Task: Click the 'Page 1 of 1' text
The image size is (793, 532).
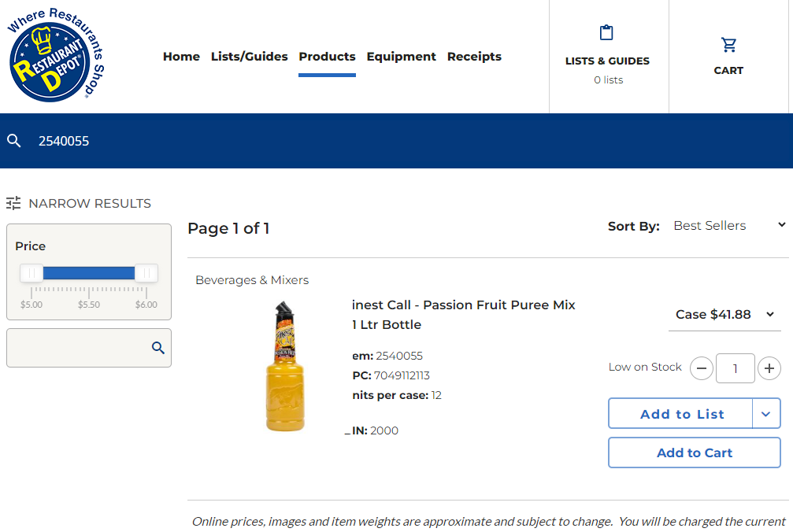Action: [228, 228]
